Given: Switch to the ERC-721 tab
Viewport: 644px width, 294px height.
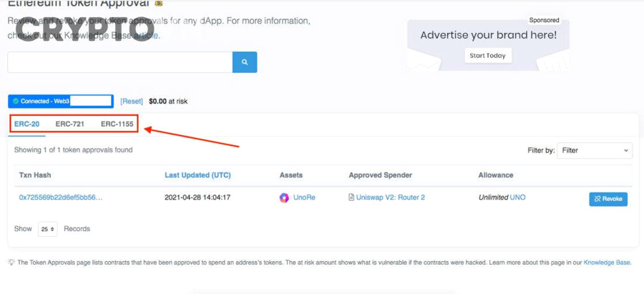Looking at the screenshot, I should pos(70,124).
